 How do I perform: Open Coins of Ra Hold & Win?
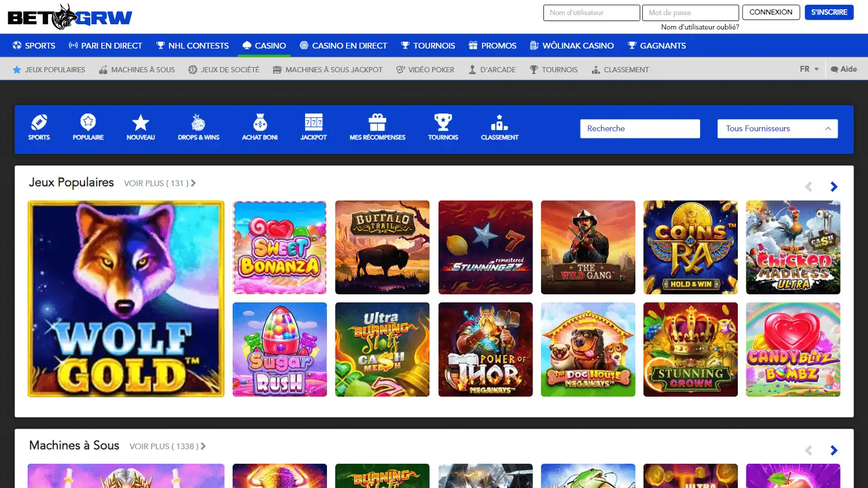(690, 247)
